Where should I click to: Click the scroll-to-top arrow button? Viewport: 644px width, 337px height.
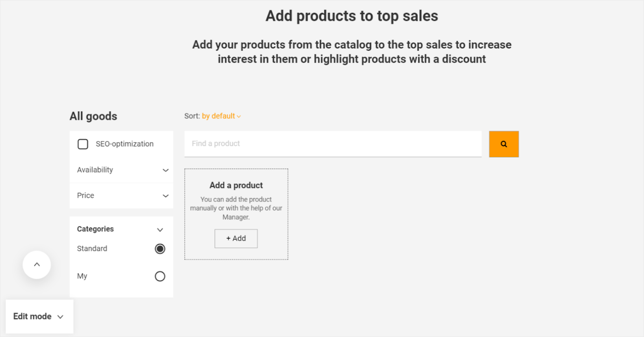pos(37,265)
